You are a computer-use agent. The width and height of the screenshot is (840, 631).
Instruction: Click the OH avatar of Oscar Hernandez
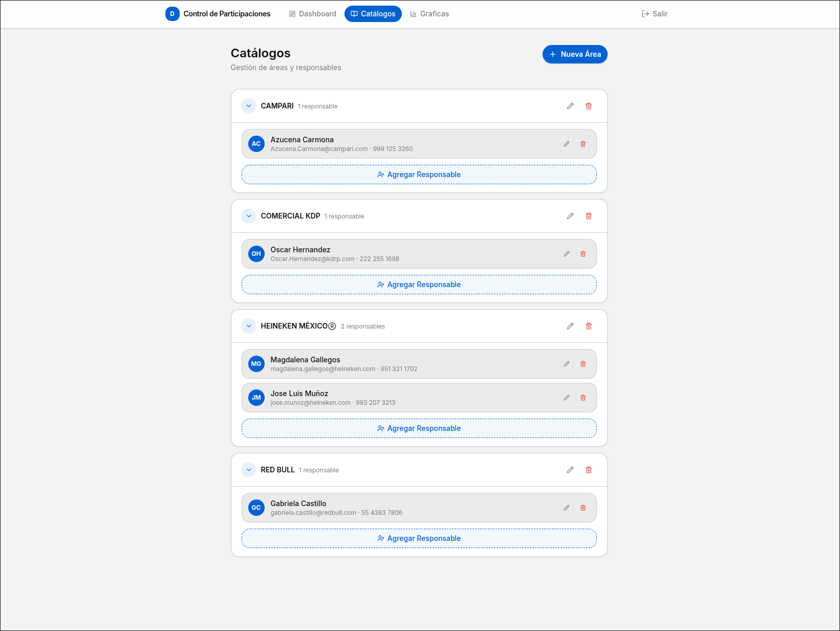coord(256,254)
